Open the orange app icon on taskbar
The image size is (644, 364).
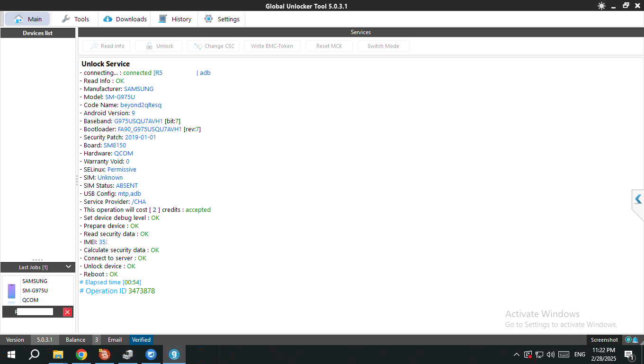[x=105, y=355]
